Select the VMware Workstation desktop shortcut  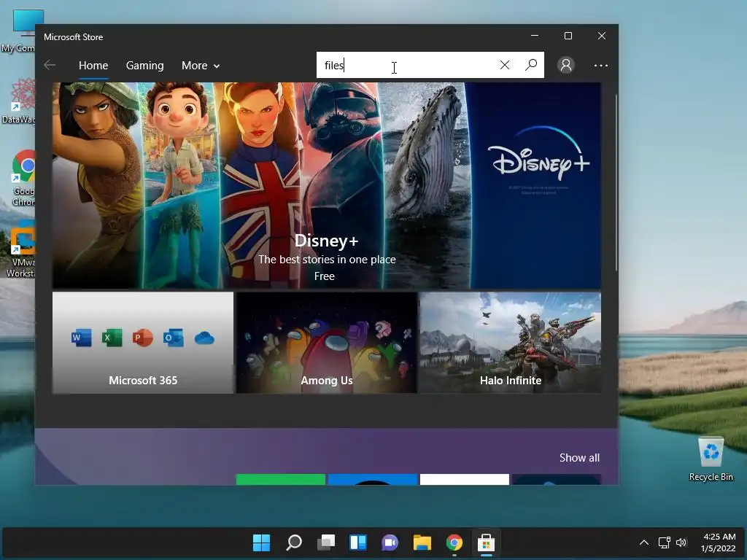click(21, 250)
